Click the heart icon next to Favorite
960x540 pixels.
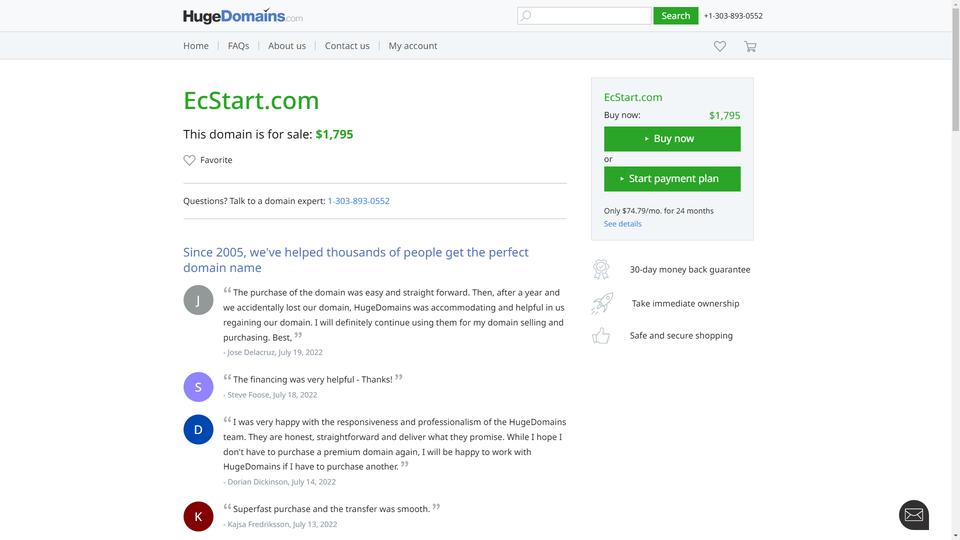pyautogui.click(x=189, y=160)
